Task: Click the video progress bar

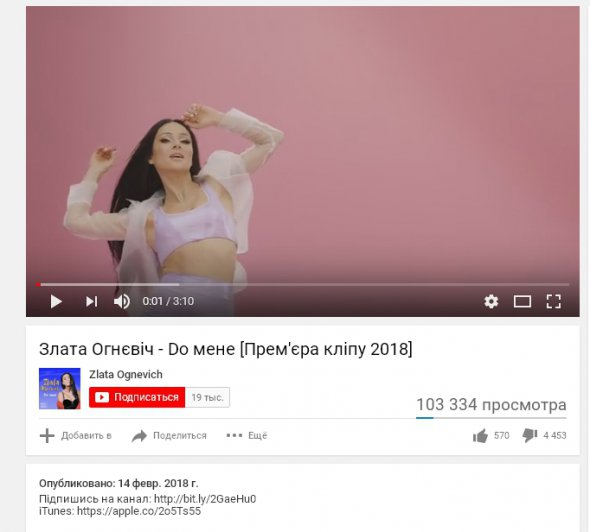Action: [x=303, y=284]
